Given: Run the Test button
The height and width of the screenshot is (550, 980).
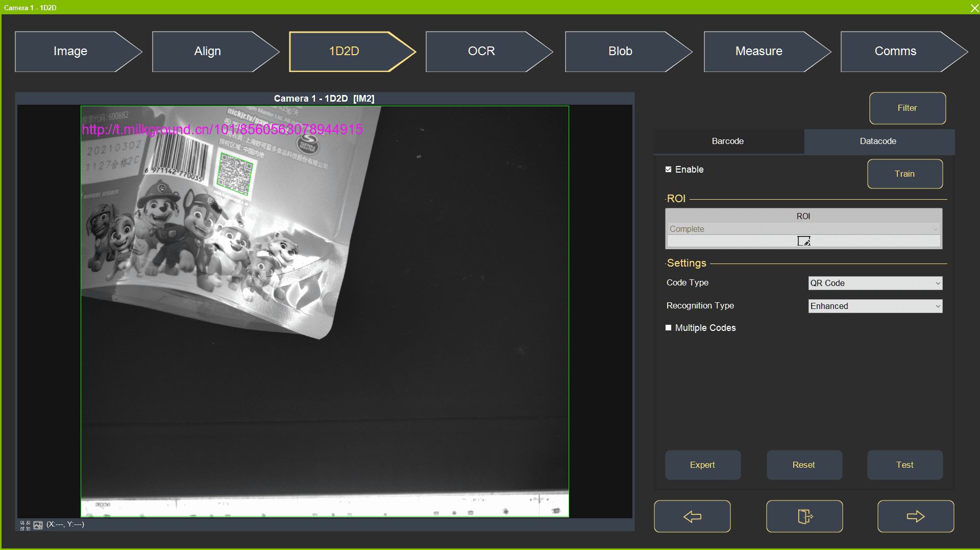Looking at the screenshot, I should tap(905, 465).
